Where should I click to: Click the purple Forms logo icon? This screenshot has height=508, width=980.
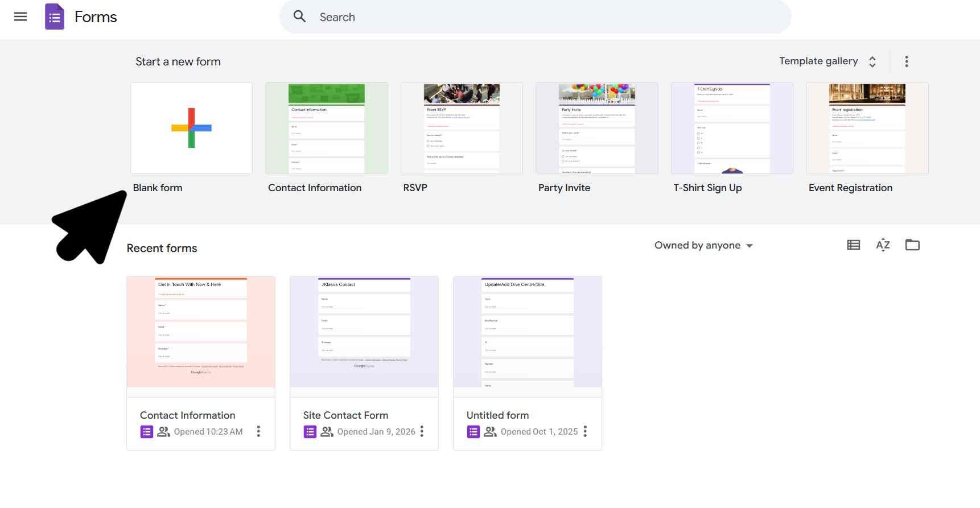coord(55,16)
